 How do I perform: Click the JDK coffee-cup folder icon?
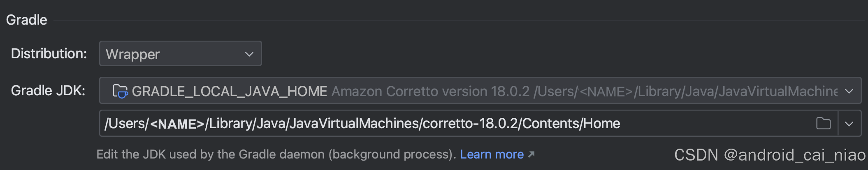coord(120,91)
